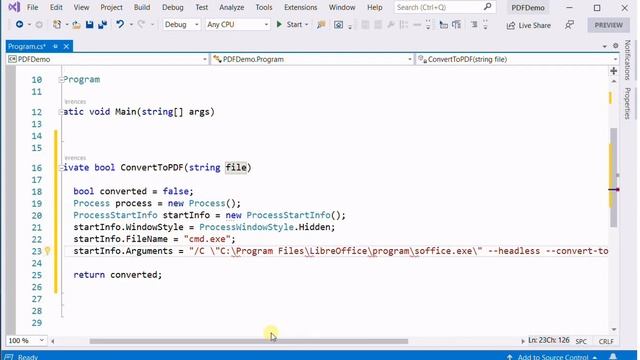
Task: Collapse the Main method outline
Action: 61,112
